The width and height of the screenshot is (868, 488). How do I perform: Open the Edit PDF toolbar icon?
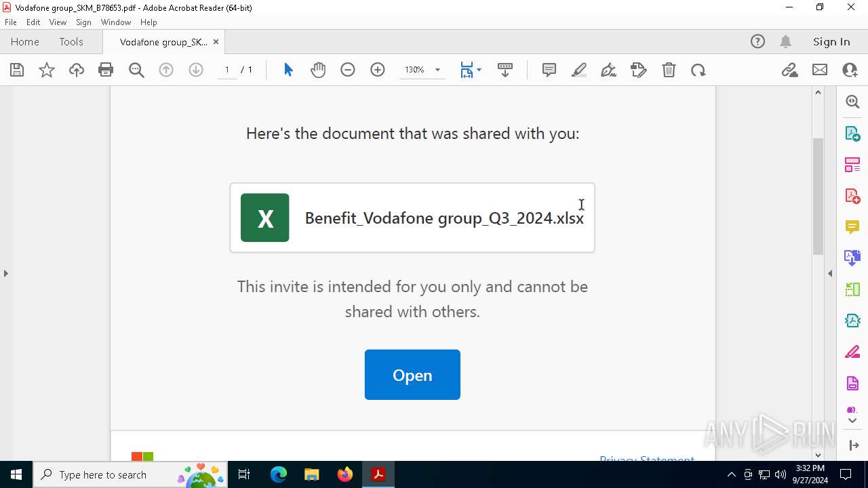click(639, 70)
